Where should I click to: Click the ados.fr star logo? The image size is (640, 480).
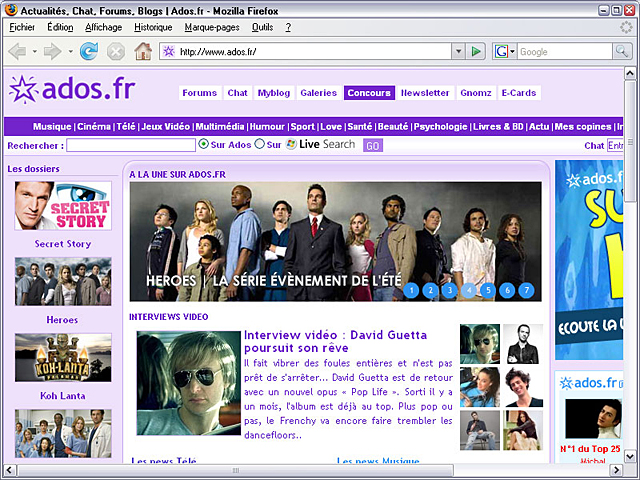pyautogui.click(x=72, y=89)
